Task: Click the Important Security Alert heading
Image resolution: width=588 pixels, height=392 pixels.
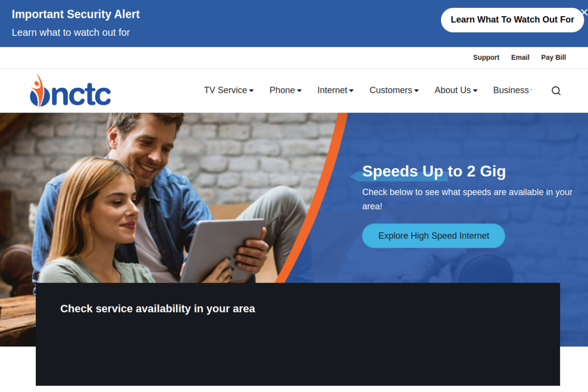Action: [76, 14]
